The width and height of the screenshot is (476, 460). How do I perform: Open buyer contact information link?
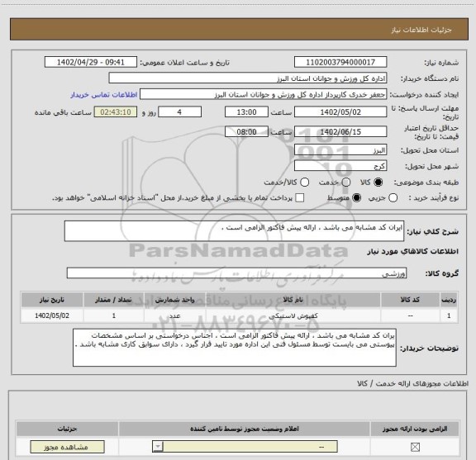pos(104,95)
